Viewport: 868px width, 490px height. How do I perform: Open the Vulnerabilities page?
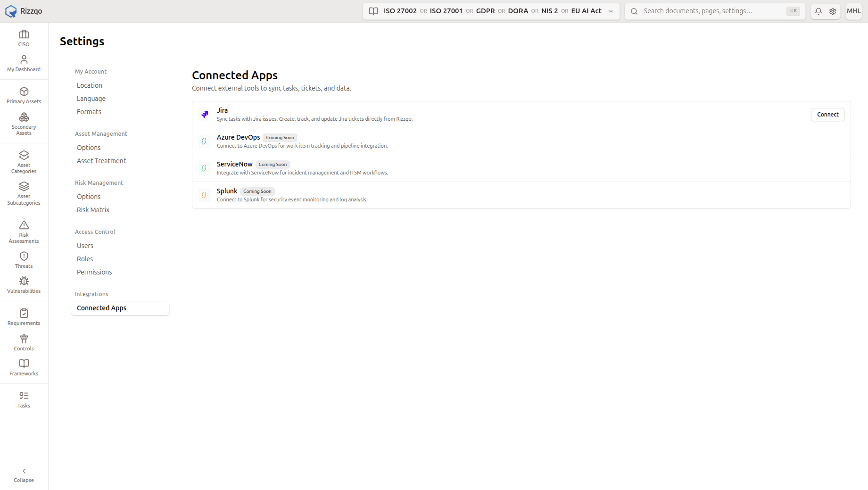pos(24,285)
